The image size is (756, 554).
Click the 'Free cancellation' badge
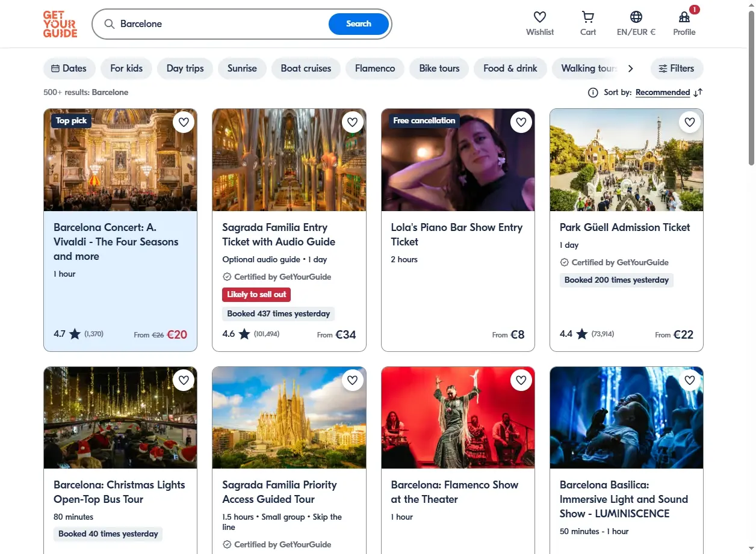[x=424, y=121]
